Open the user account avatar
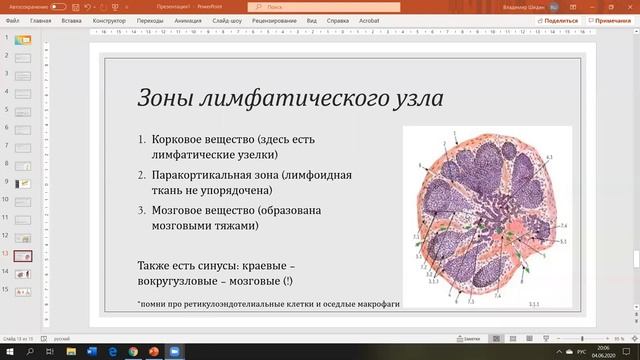The width and height of the screenshot is (640, 360). [x=554, y=7]
